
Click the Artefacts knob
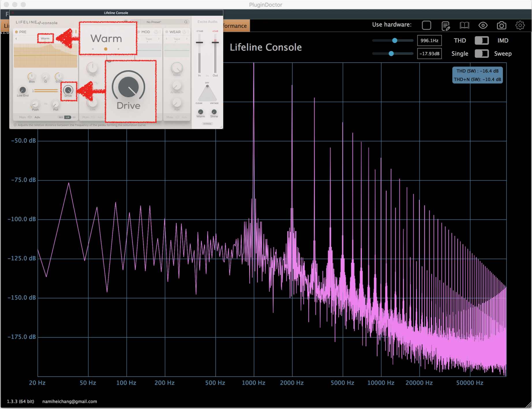[177, 85]
